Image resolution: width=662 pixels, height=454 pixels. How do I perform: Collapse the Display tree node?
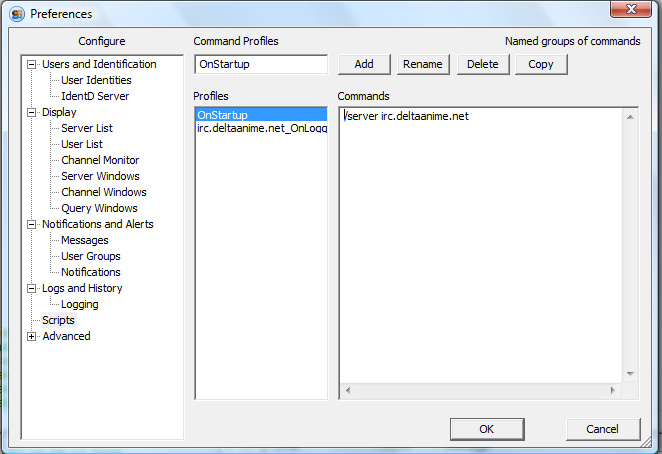[31, 113]
